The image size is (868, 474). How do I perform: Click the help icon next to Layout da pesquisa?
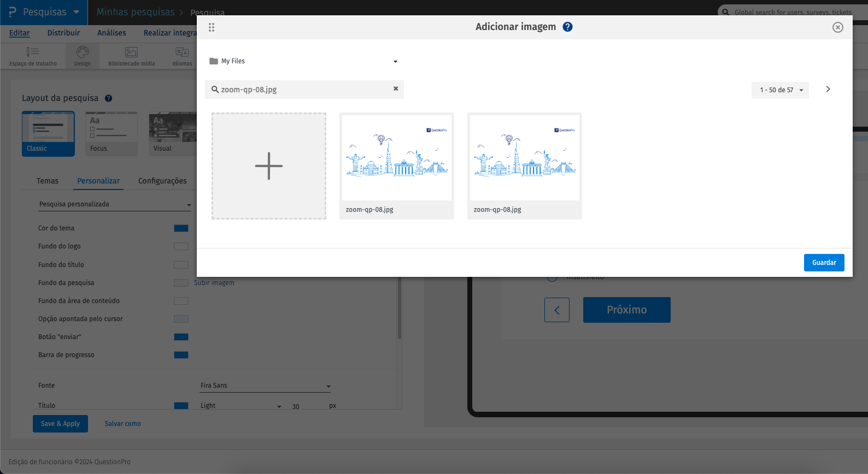point(108,98)
